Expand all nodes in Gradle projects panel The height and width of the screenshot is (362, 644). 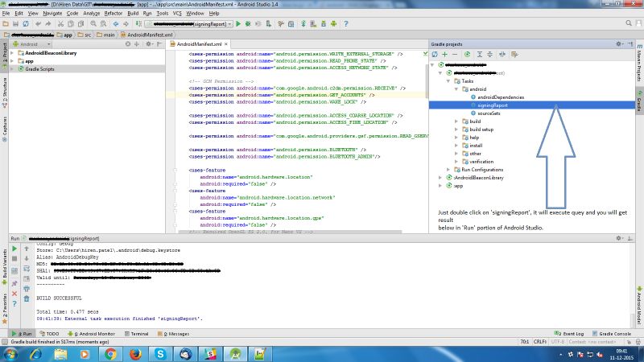479,55
